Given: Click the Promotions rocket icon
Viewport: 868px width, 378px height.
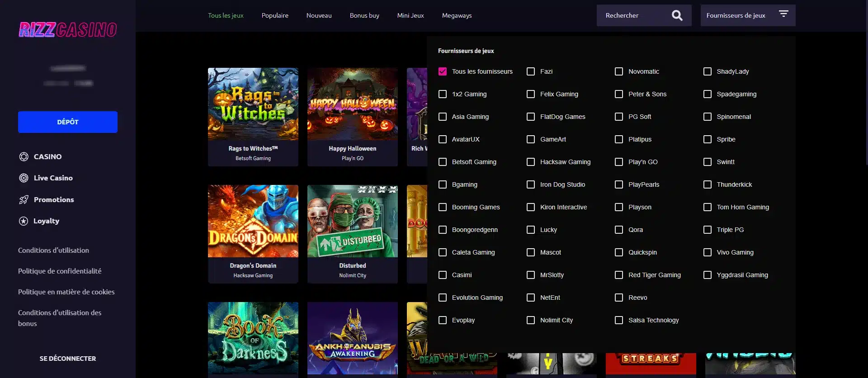Looking at the screenshot, I should pyautogui.click(x=24, y=199).
